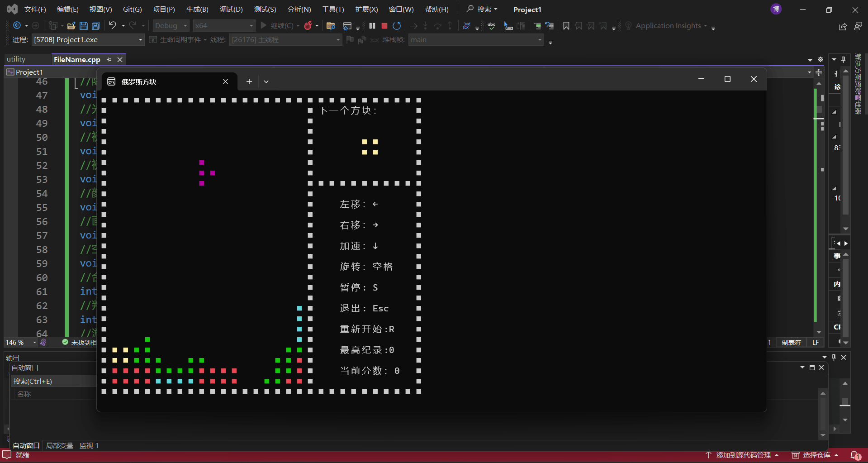
Task: Open the stack frame main dropdown
Action: pyautogui.click(x=476, y=40)
